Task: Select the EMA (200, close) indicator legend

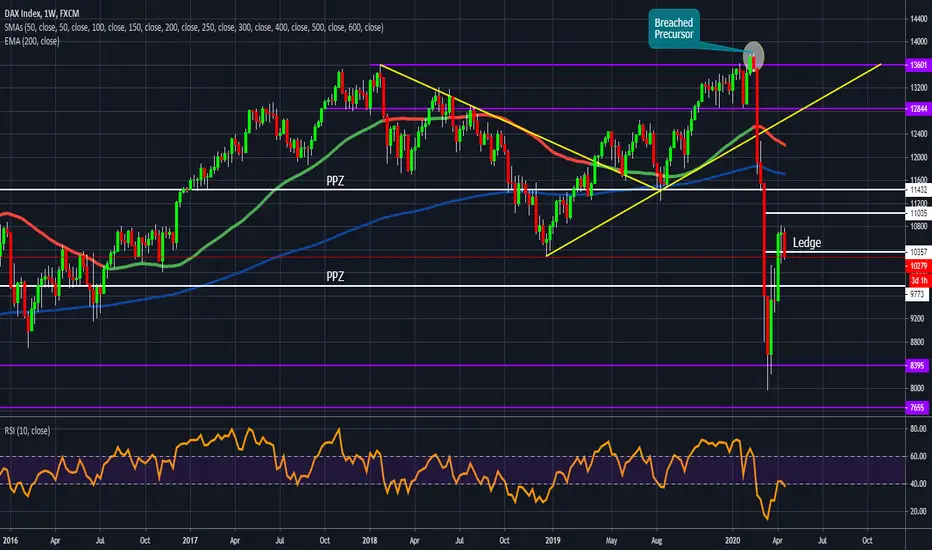Action: (x=32, y=41)
